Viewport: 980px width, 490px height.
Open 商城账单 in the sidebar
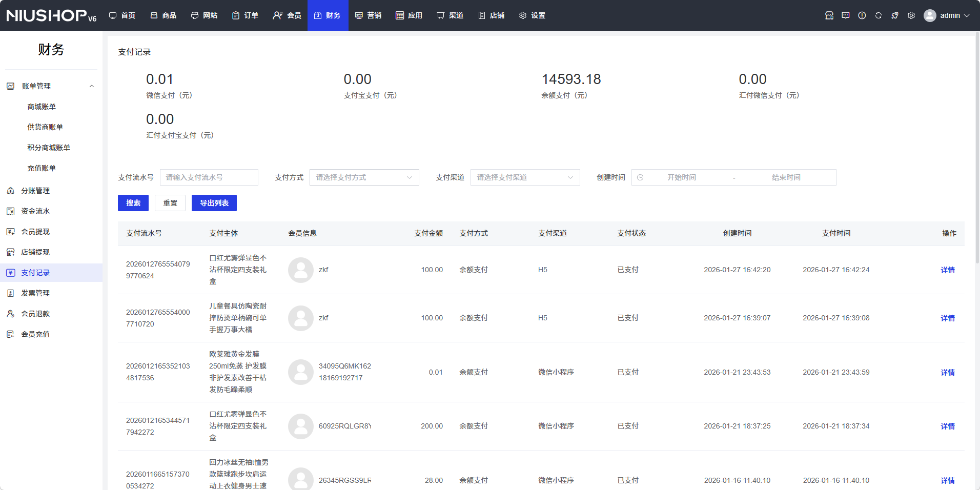pos(42,107)
